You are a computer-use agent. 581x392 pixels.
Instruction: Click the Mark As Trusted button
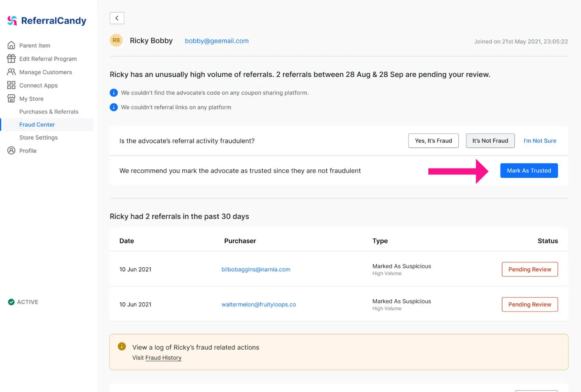pos(529,170)
